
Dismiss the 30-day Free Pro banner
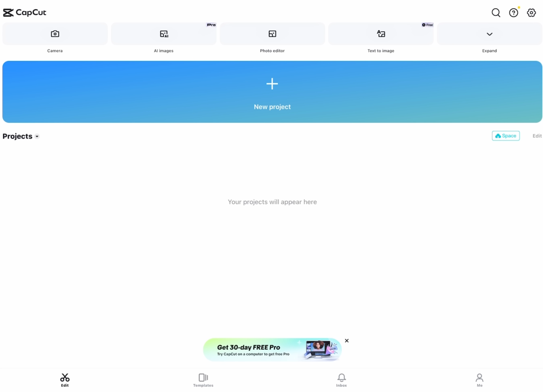pyautogui.click(x=347, y=341)
